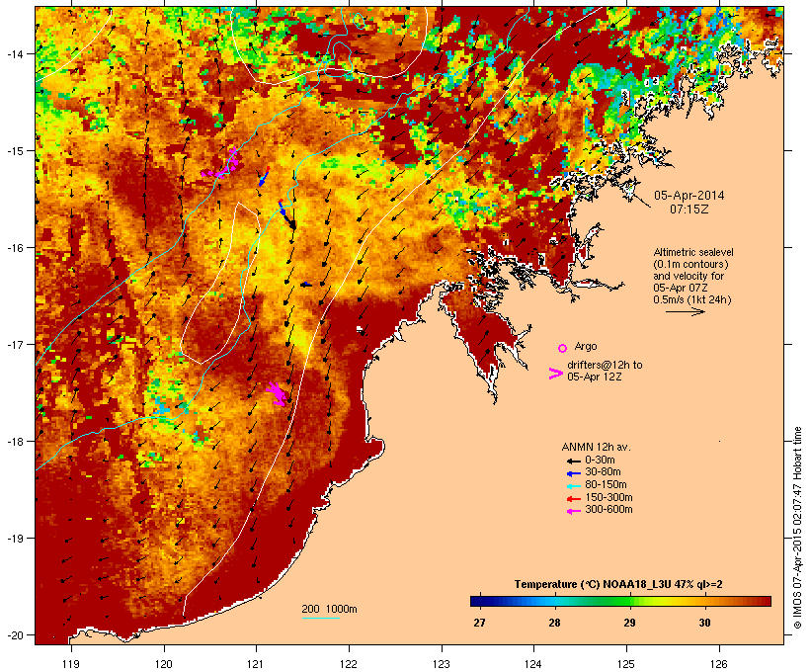The width and height of the screenshot is (810, 672).
Task: Click longitude label 119 on the axis
Action: 71,664
